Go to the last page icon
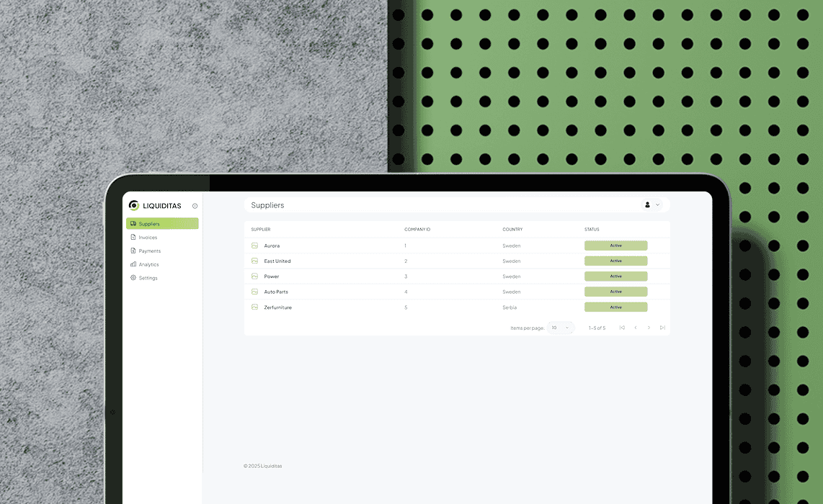 pos(662,328)
